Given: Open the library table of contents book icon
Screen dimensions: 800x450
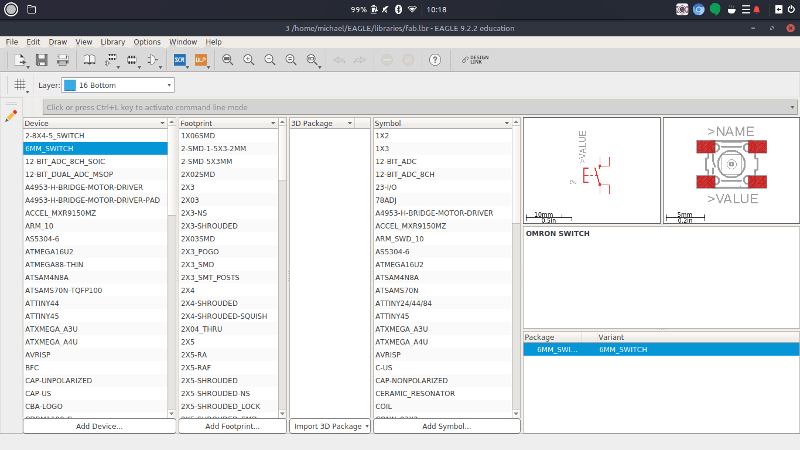Looking at the screenshot, I should [89, 60].
